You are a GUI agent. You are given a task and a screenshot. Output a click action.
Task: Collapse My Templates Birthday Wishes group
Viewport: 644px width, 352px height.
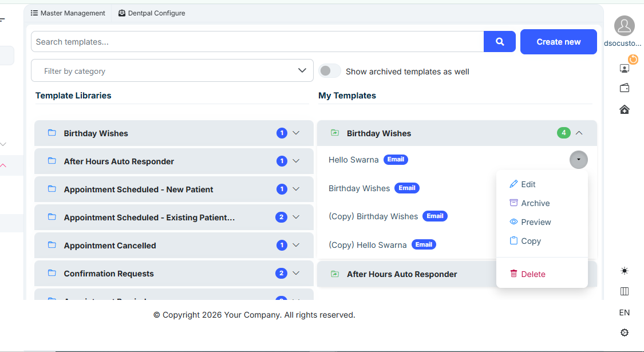[x=579, y=133]
